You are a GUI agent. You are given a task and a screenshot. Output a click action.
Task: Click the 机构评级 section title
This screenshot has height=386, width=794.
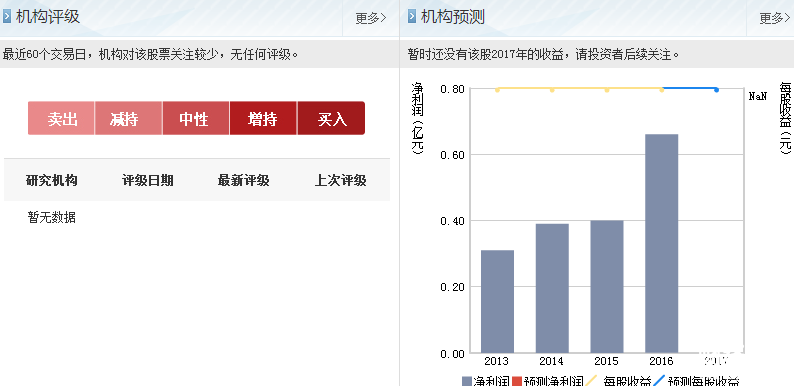tap(48, 17)
